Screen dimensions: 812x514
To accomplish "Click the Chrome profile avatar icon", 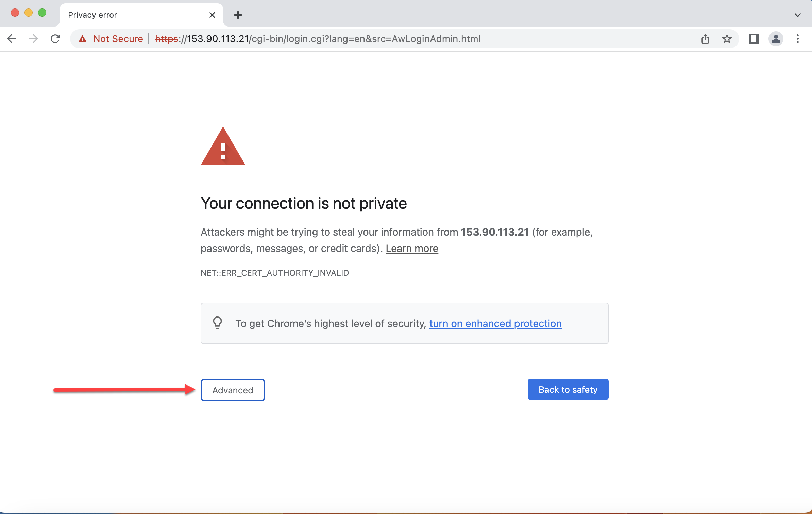I will (x=776, y=39).
